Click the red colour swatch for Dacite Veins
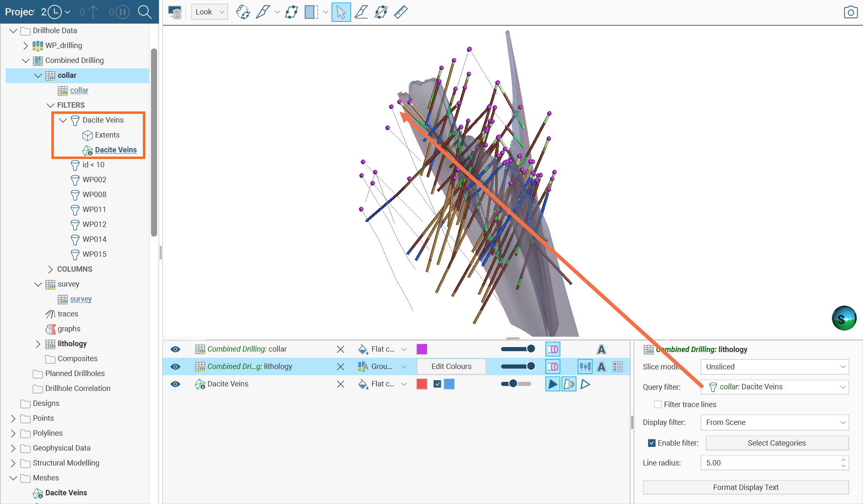Image resolution: width=863 pixels, height=504 pixels. (x=422, y=384)
